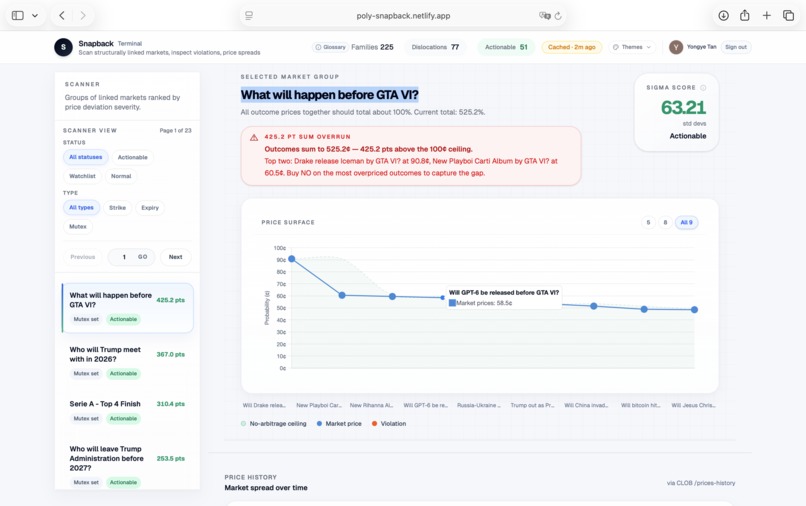This screenshot has width=806, height=506.
Task: Toggle the Safari sidebar icon
Action: click(17, 15)
